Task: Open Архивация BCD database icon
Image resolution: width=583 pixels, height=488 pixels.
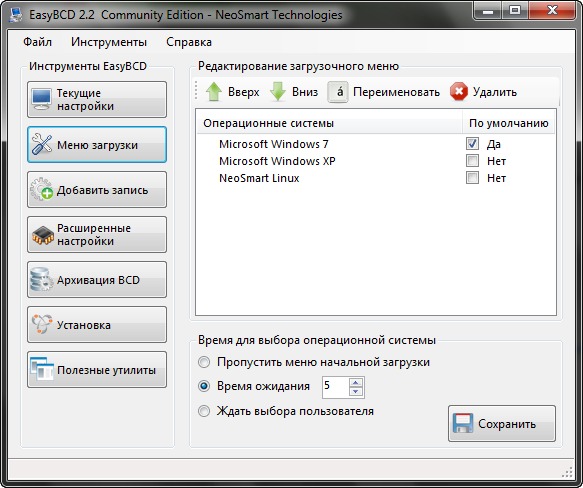Action: pyautogui.click(x=41, y=279)
